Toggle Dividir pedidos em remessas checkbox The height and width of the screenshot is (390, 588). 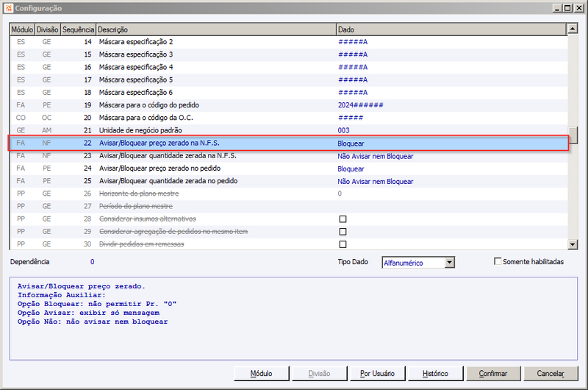pos(343,244)
